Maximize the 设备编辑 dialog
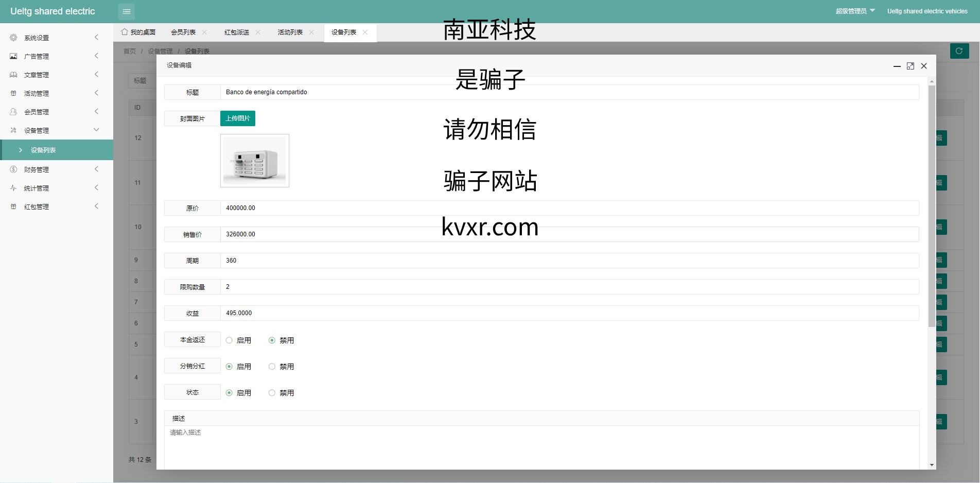This screenshot has height=483, width=980. pyautogui.click(x=911, y=66)
